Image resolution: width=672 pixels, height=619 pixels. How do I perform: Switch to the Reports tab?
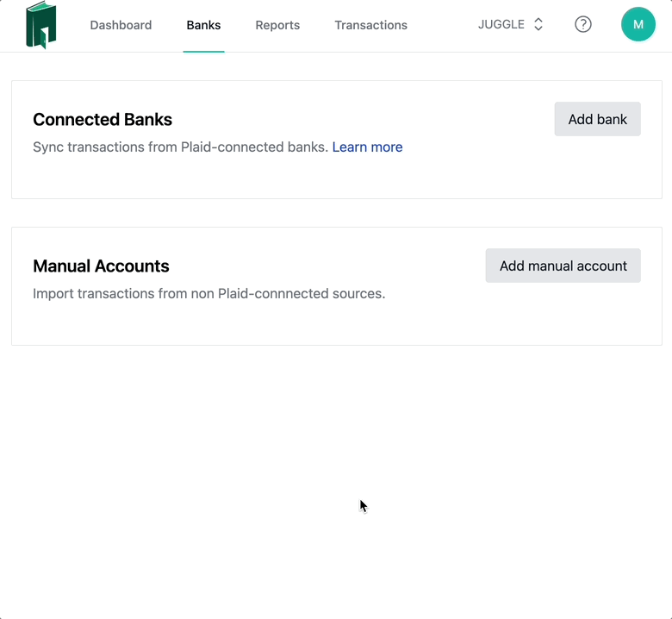277,25
